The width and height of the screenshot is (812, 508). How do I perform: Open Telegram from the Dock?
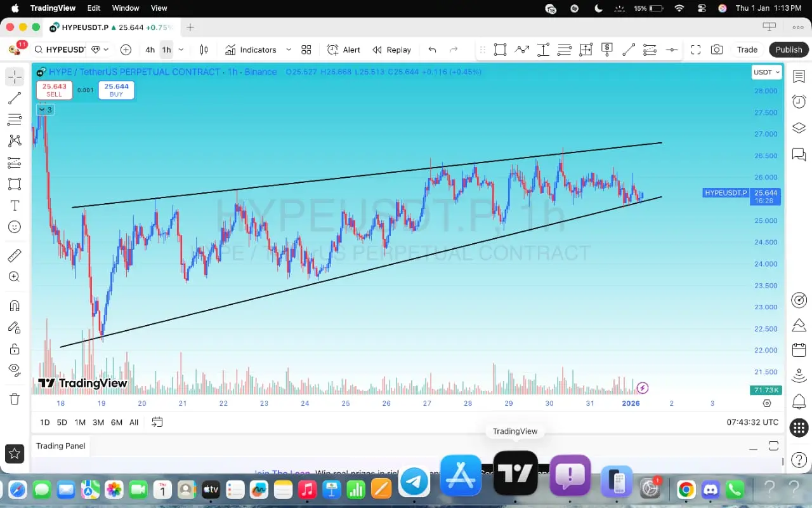[x=414, y=481]
